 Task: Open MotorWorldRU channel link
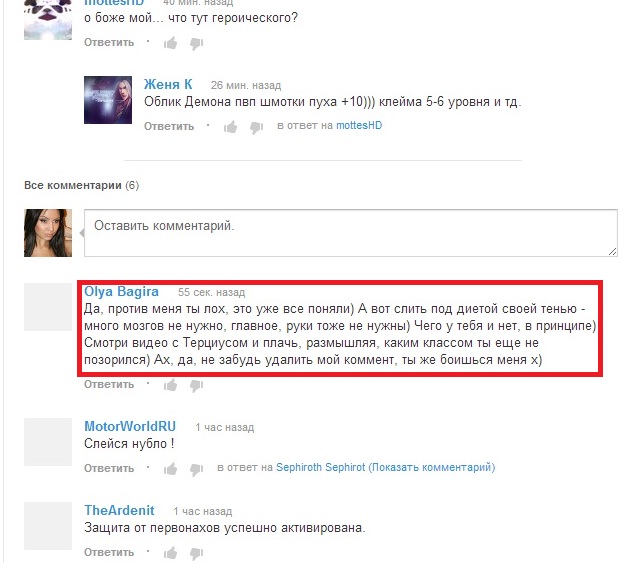point(130,426)
